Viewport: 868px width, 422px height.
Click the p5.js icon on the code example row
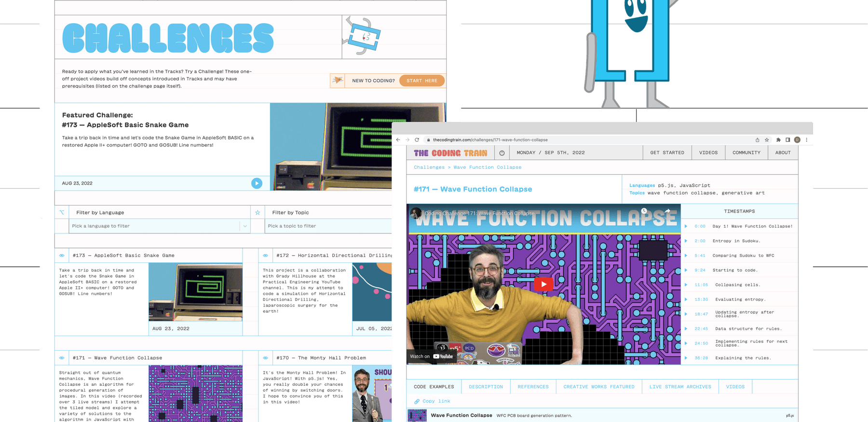790,415
